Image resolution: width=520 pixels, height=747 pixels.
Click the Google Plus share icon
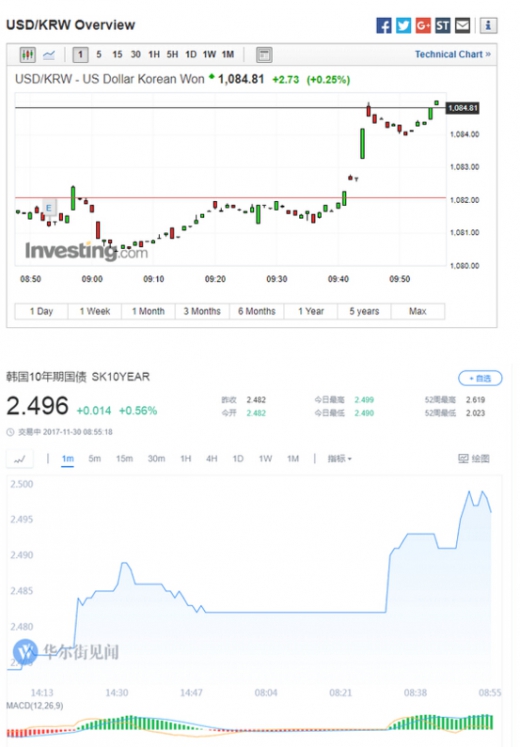[x=423, y=25]
